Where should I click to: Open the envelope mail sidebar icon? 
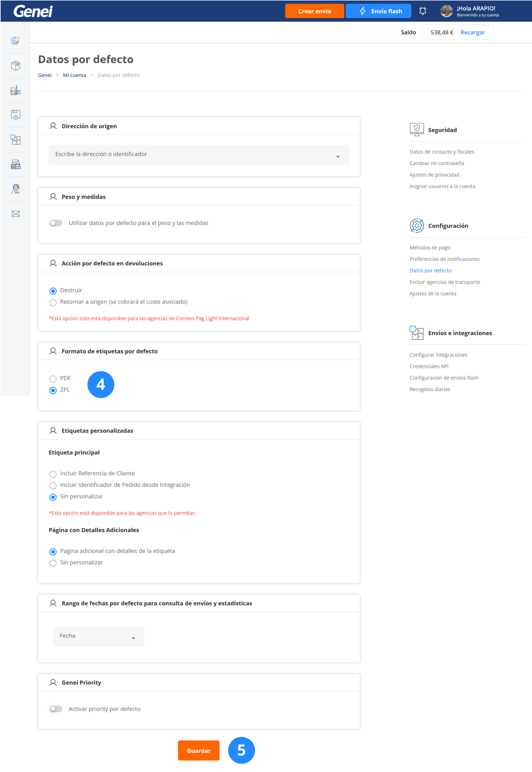(x=15, y=213)
